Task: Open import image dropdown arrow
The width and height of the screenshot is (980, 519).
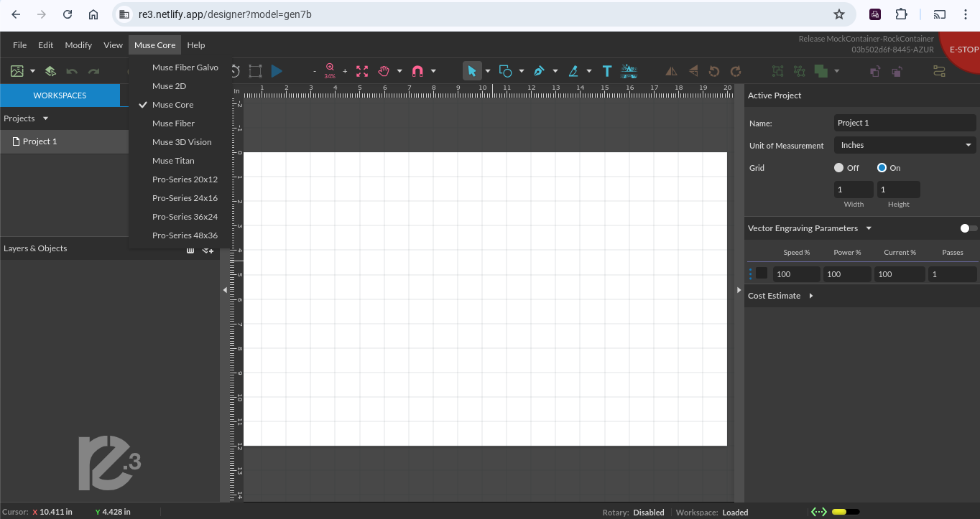Action: (x=32, y=71)
